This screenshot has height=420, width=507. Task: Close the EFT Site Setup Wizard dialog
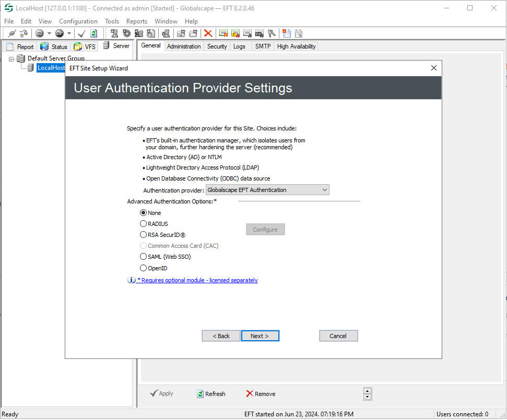pos(434,68)
